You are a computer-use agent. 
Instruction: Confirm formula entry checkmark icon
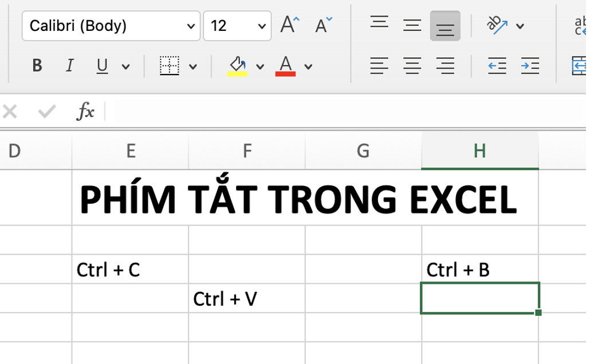click(47, 112)
